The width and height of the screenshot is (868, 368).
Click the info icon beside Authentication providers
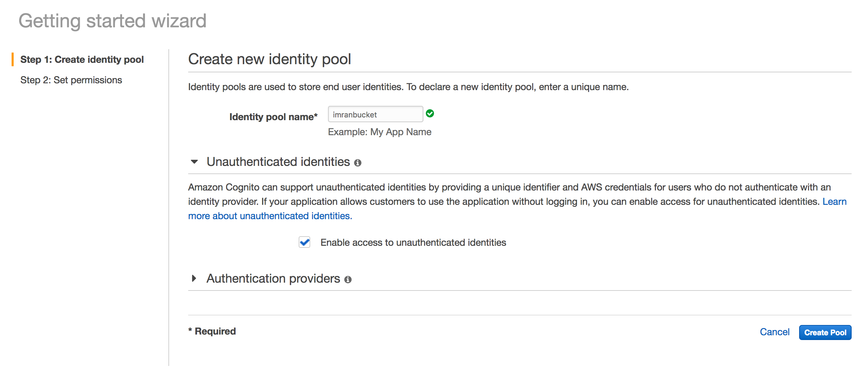(348, 280)
